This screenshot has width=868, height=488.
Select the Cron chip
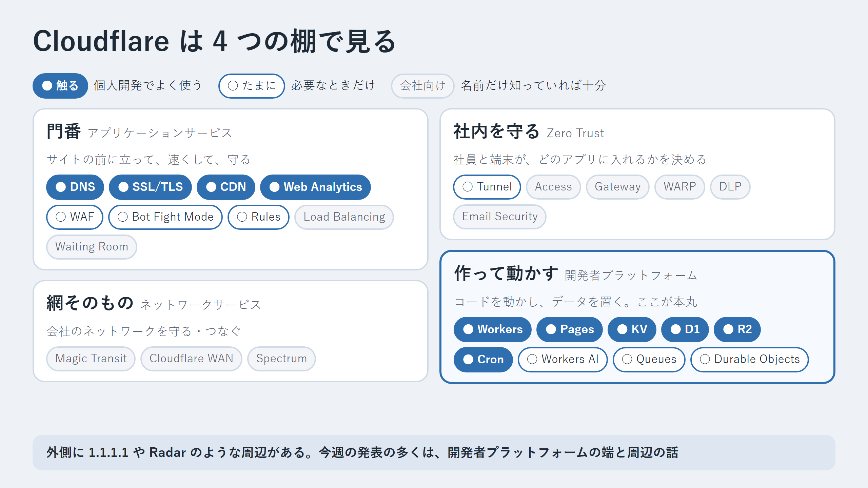click(483, 360)
